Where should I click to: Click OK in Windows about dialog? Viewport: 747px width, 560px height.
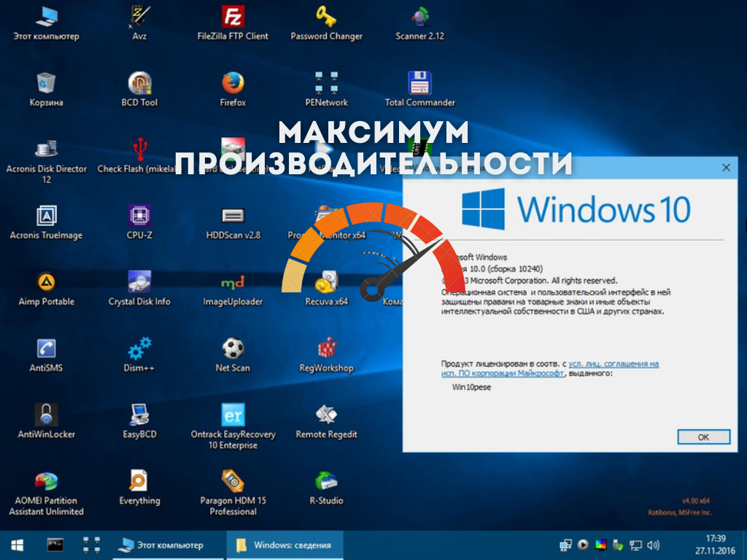pos(703,437)
